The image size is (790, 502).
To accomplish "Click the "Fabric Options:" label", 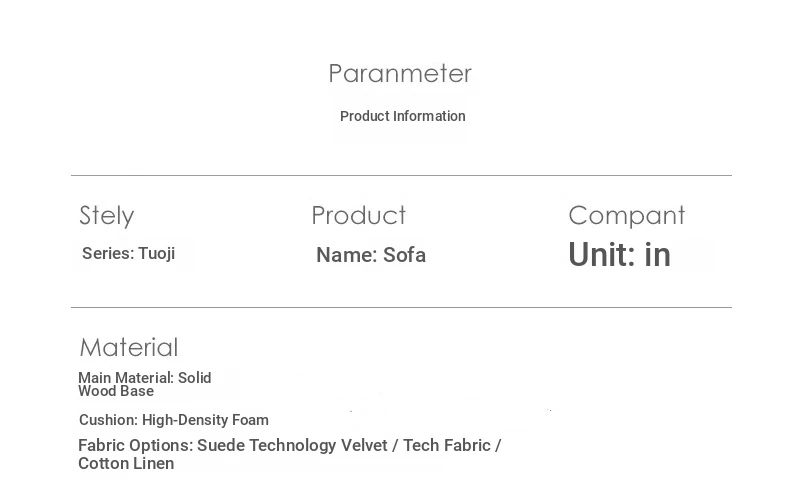I will [x=135, y=445].
